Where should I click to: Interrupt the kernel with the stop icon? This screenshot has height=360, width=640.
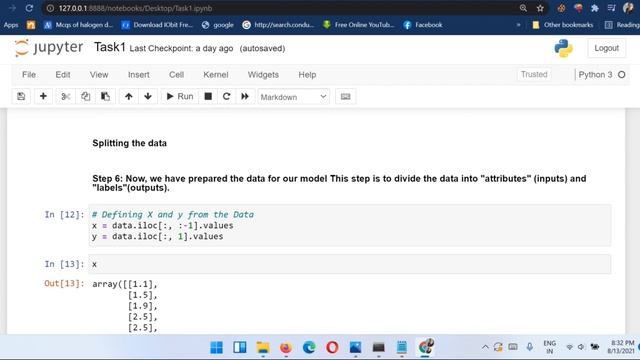point(208,97)
